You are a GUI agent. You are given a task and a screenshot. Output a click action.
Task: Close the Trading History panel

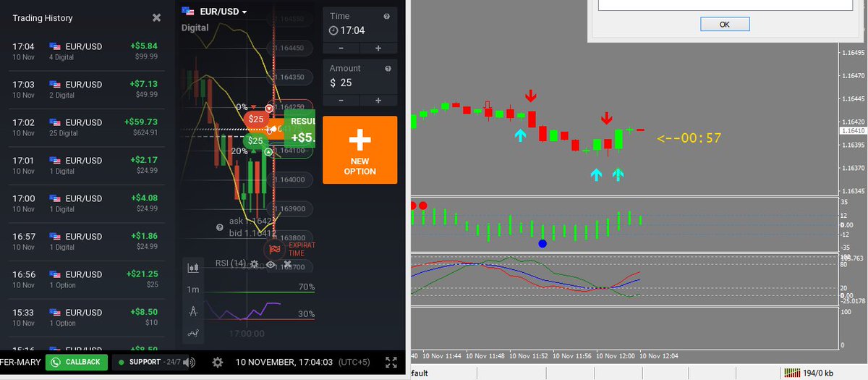[x=157, y=17]
